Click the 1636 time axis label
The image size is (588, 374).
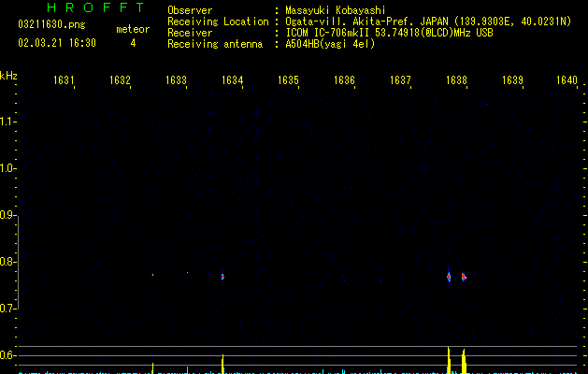point(344,80)
